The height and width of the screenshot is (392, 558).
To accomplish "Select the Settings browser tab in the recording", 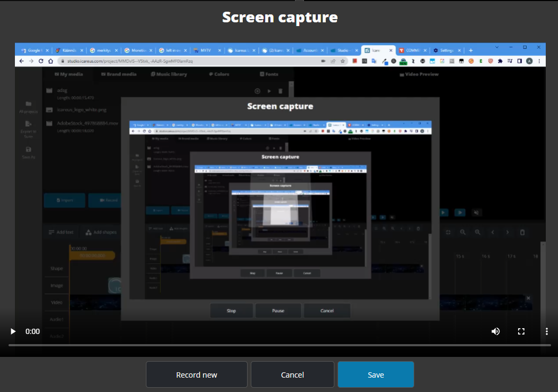I will tap(445, 51).
